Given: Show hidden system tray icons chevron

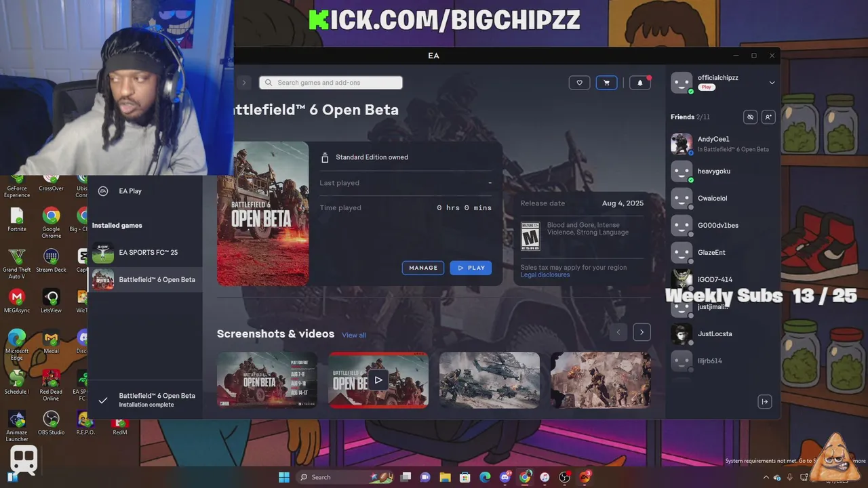Looking at the screenshot, I should (766, 478).
